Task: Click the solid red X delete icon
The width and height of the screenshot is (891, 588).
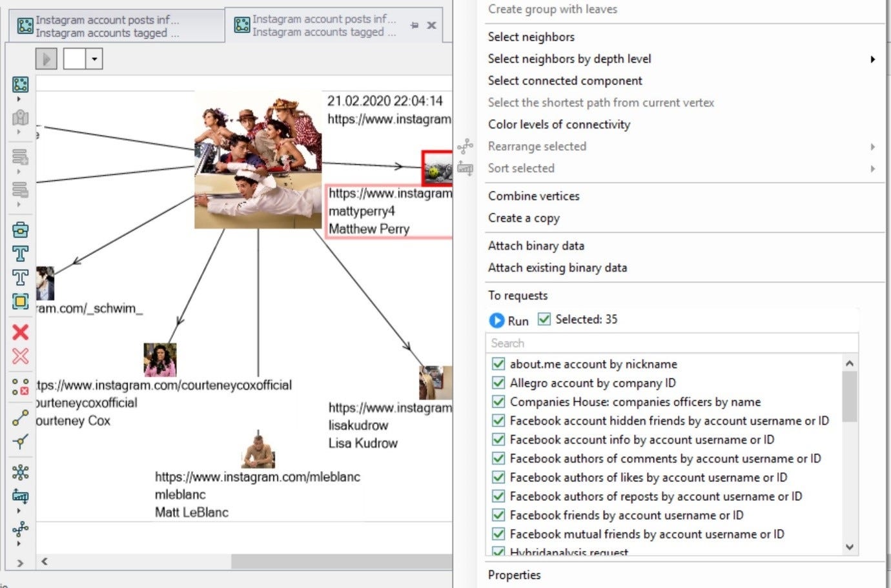Action: pyautogui.click(x=20, y=332)
